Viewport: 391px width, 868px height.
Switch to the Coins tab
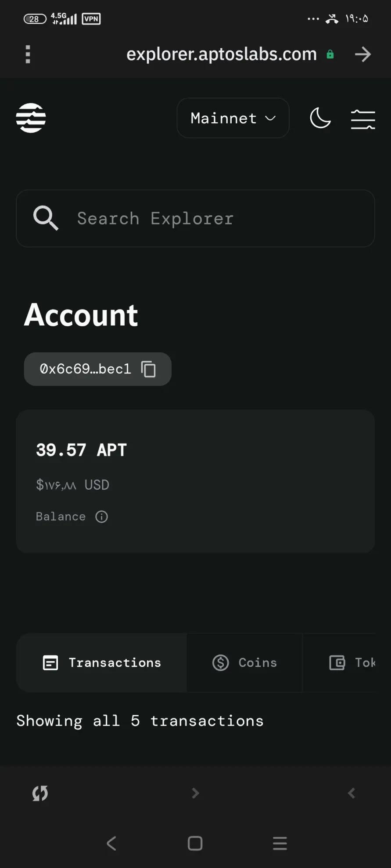point(245,662)
